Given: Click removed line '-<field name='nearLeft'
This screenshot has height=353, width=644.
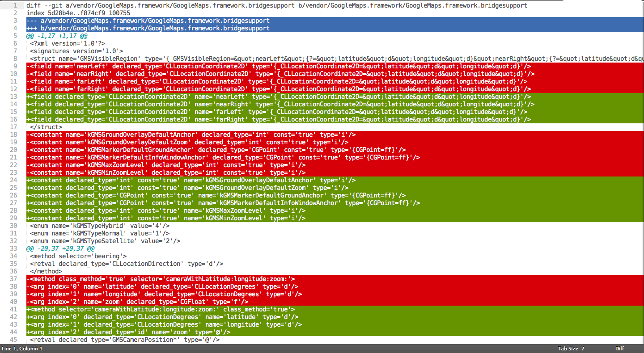Looking at the screenshot, I should (x=335, y=67).
